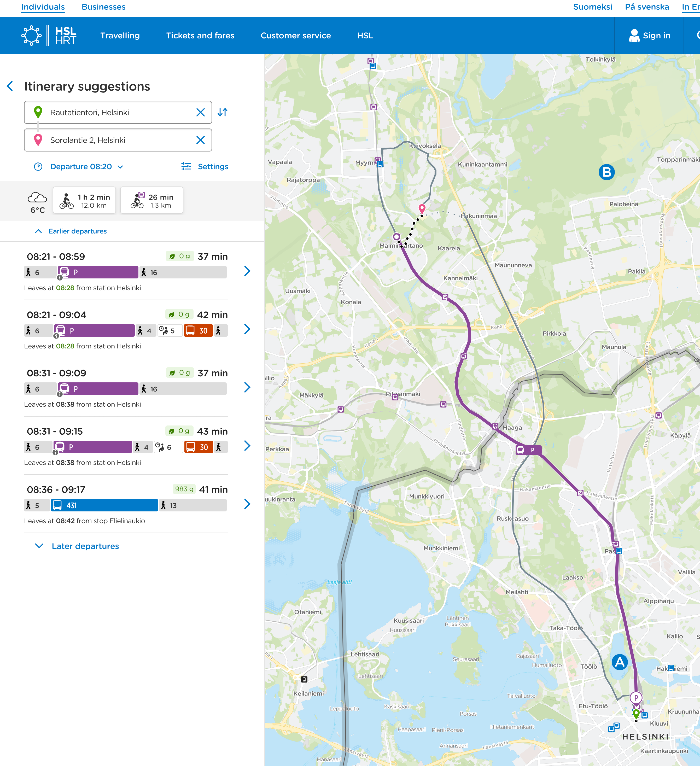Click orange bus 30 leg in 08:21 - 09:04

pos(198,331)
